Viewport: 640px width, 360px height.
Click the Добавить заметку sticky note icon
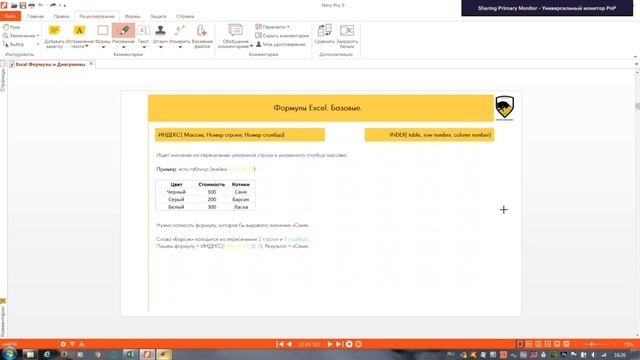point(54,30)
